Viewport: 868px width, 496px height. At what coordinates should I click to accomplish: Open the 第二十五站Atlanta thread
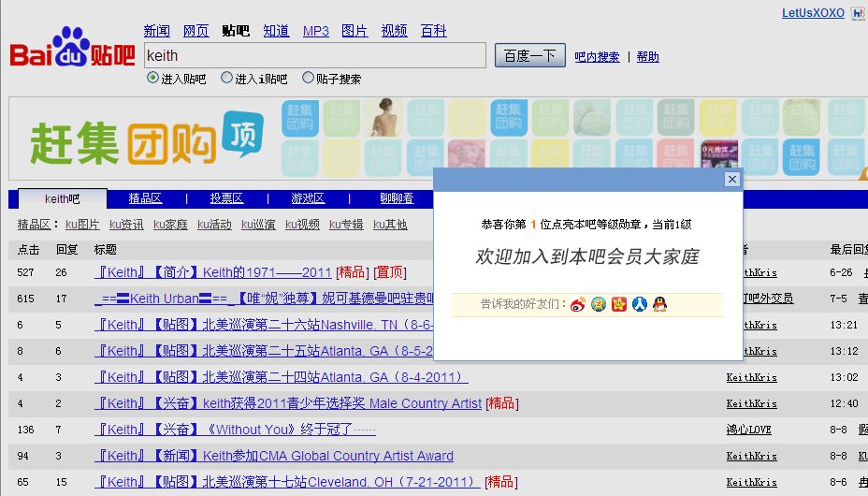(264, 351)
